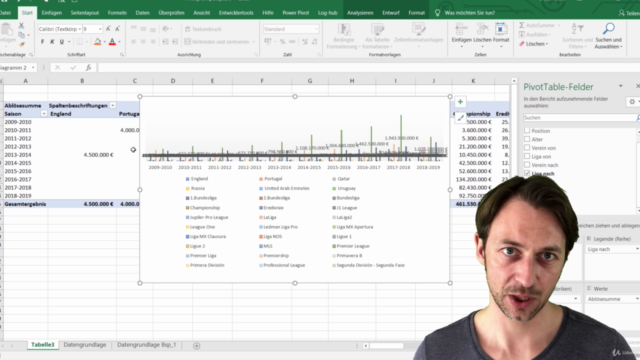Open the Power Pivot ribbon tab
The image size is (640, 360).
tap(296, 13)
